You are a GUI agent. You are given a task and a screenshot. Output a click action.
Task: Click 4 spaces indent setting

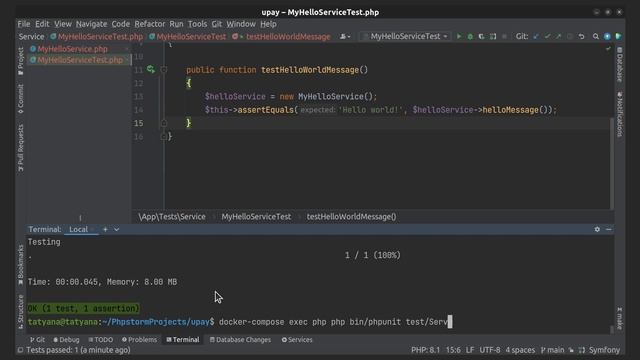coord(520,350)
